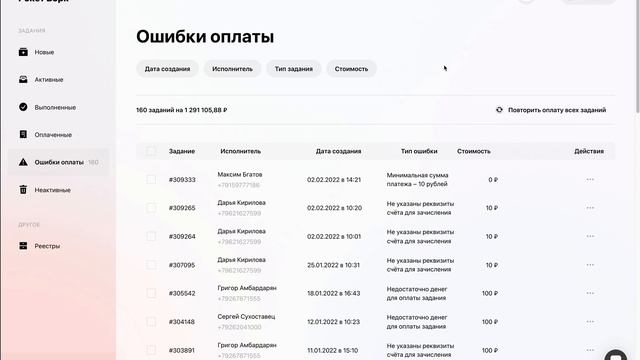Go to Оплаченные in sidebar
Screen dimensions: 640x360
[53, 135]
